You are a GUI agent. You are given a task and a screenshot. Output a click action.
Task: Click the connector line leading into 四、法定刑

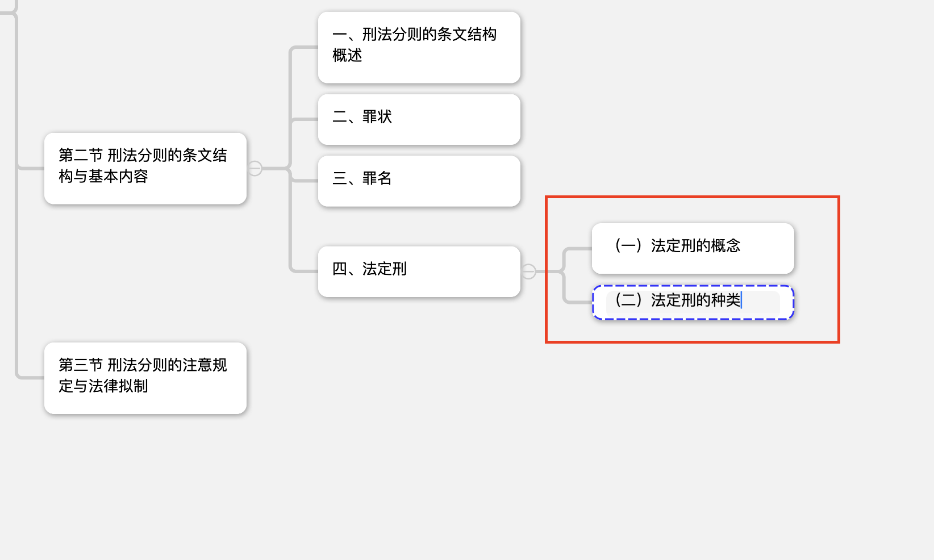pos(305,270)
